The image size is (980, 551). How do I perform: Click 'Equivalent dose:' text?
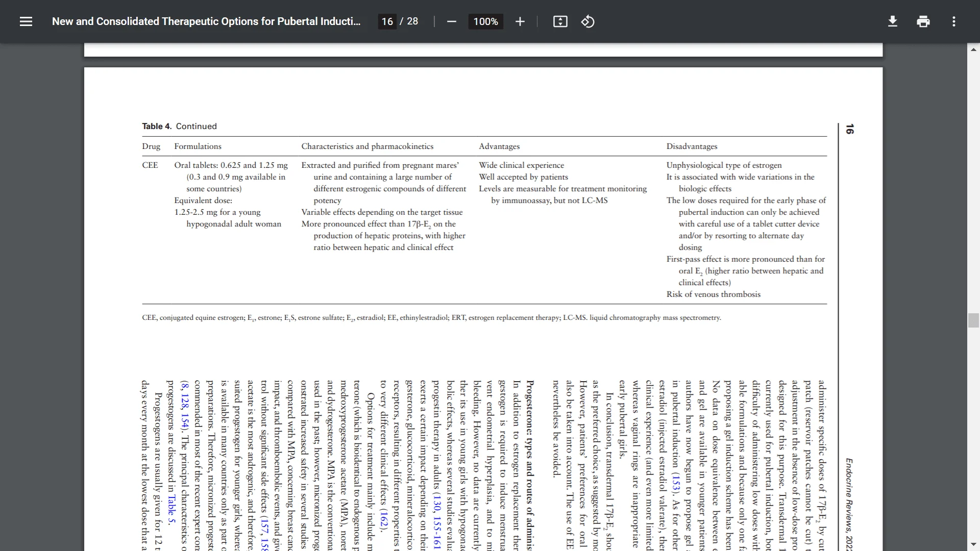point(203,201)
